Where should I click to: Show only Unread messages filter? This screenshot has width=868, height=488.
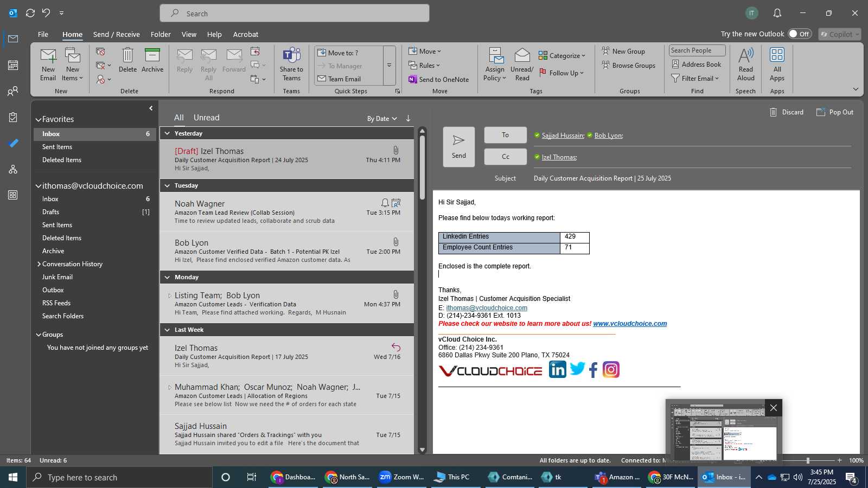click(207, 118)
